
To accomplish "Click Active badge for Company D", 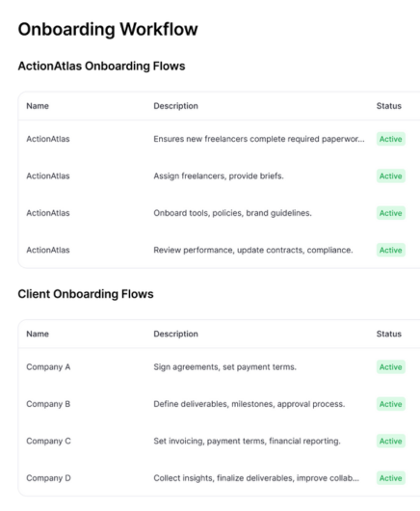I will click(x=391, y=478).
